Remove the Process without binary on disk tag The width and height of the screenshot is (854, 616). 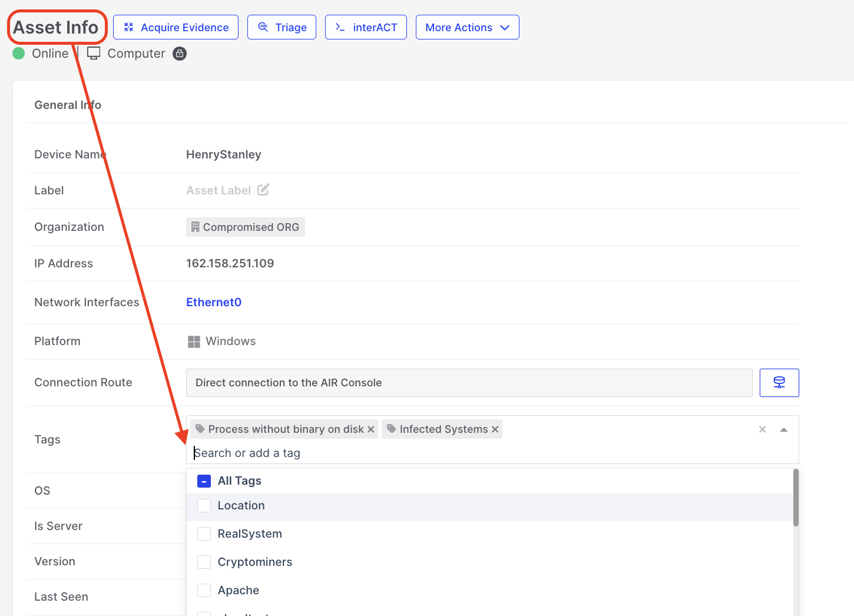(x=371, y=429)
